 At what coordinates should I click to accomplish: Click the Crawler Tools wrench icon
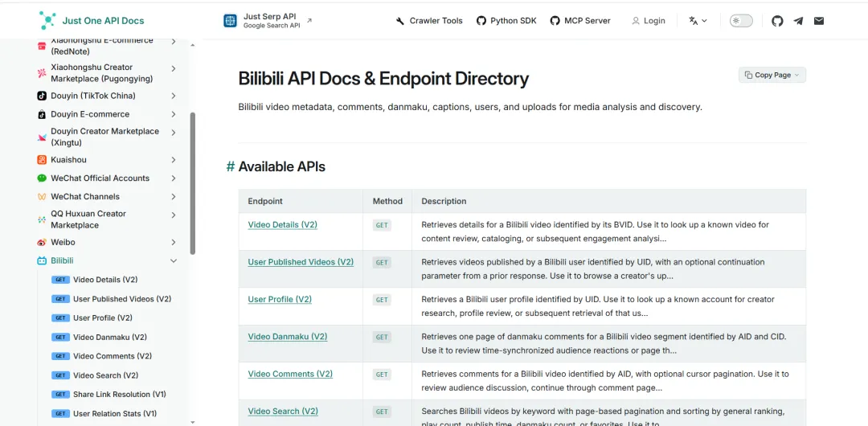[400, 21]
